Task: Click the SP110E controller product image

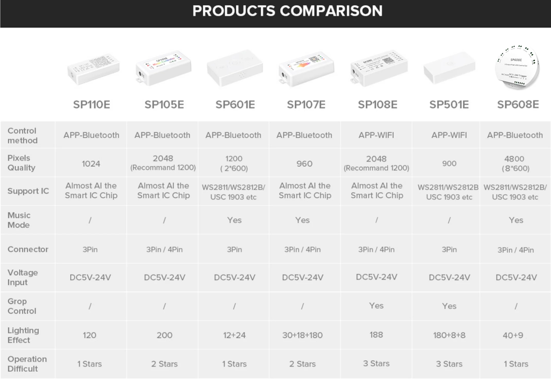Action: point(93,69)
